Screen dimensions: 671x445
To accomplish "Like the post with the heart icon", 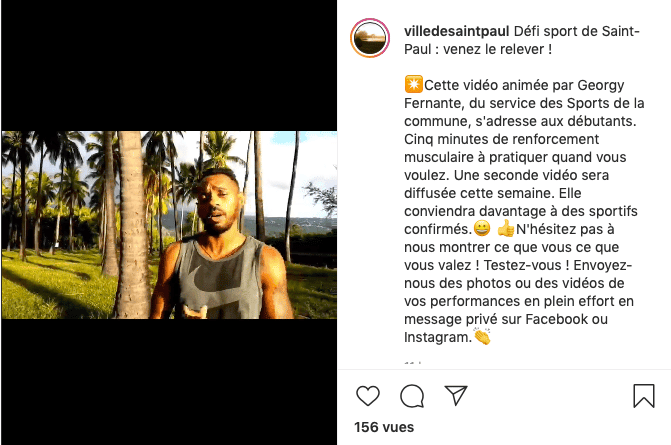I will click(x=368, y=395).
